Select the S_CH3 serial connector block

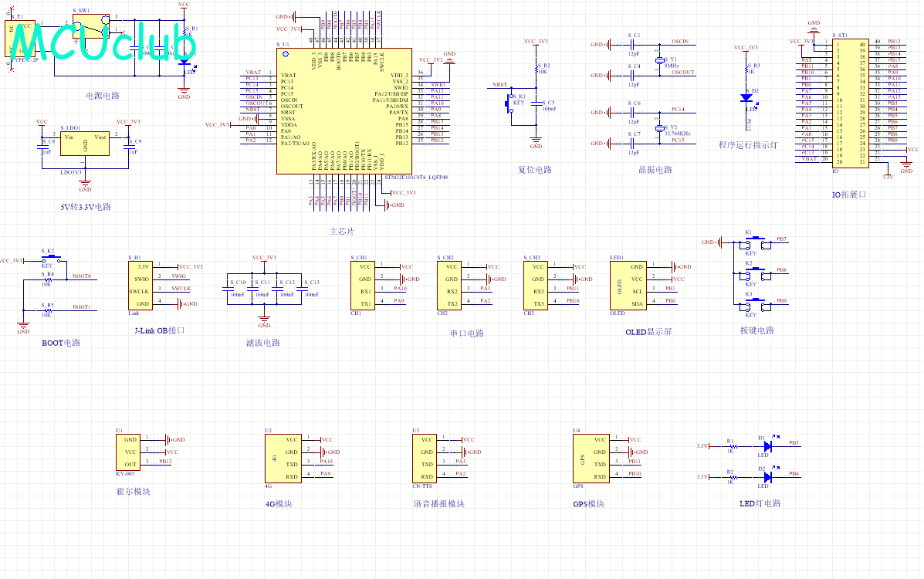click(536, 286)
